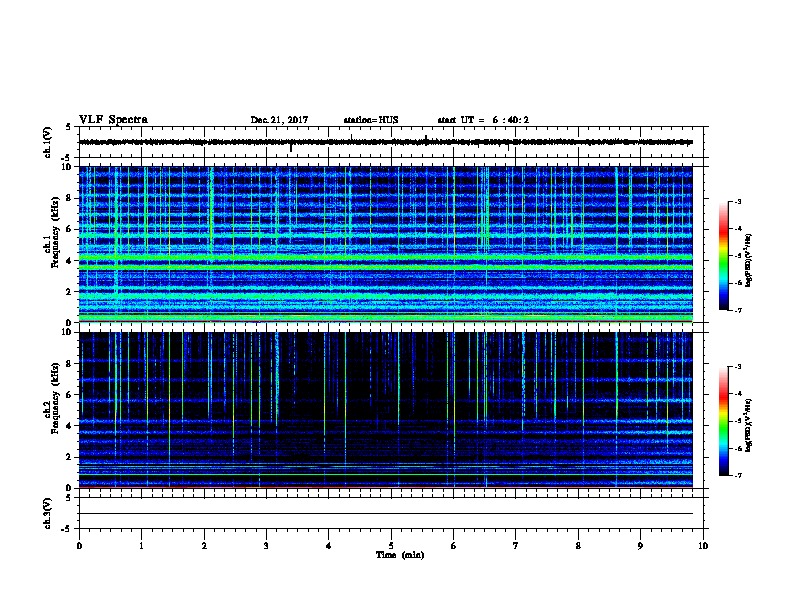The width and height of the screenshot is (792, 612).
Task: Click the time axis tick label "0"
Action: (x=79, y=546)
